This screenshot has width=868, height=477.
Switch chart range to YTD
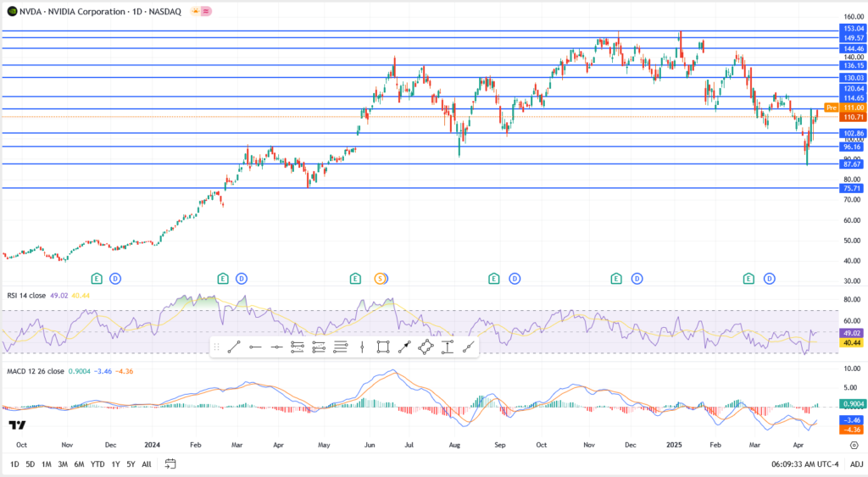point(97,463)
